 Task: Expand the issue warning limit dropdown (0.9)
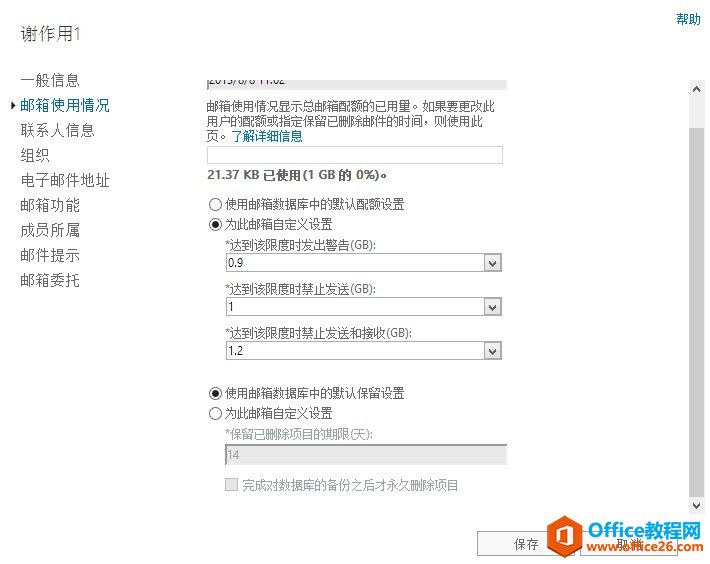coord(491,263)
